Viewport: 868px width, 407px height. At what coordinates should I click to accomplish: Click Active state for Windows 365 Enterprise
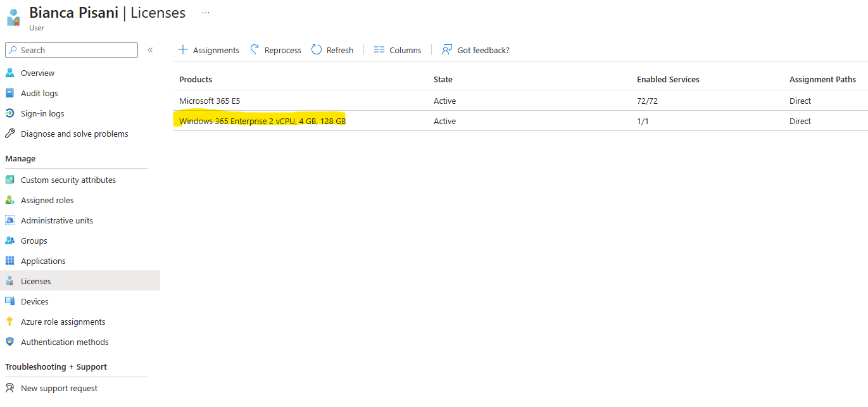click(444, 121)
